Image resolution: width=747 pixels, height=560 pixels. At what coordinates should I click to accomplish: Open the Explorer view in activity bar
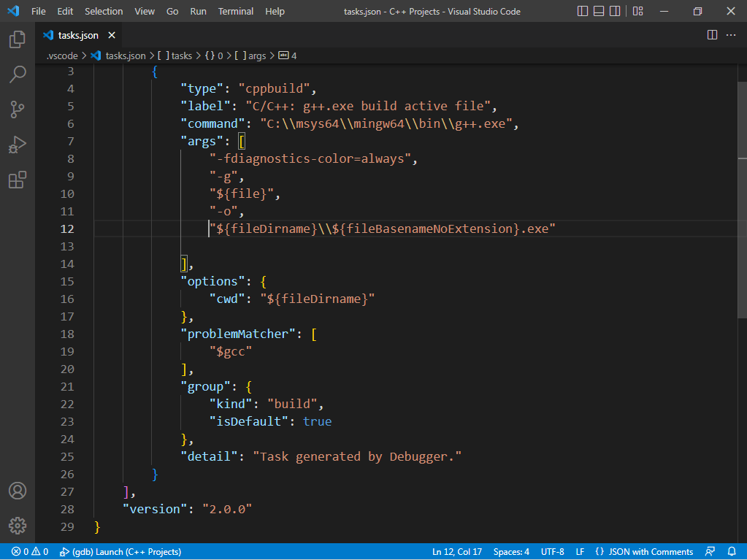pyautogui.click(x=17, y=39)
